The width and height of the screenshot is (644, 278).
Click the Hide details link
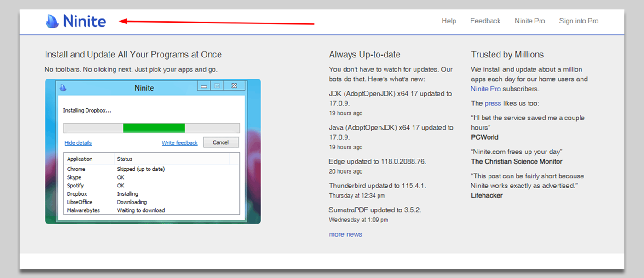tap(78, 143)
